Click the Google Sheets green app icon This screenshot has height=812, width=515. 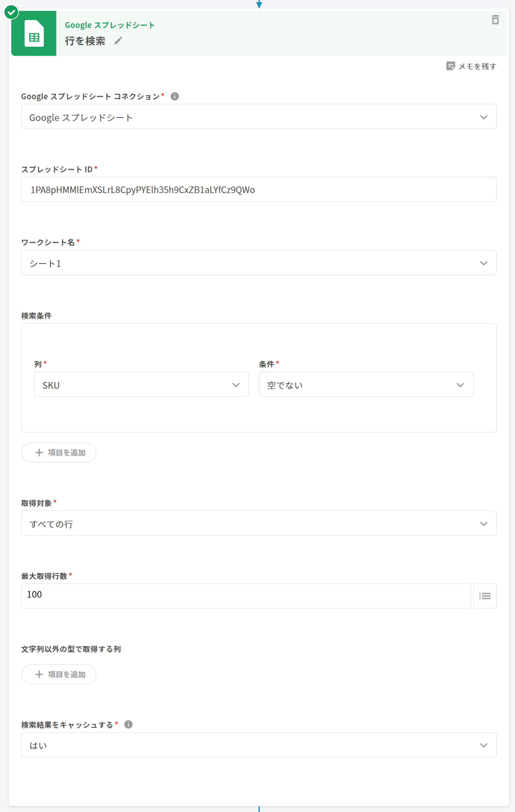(x=34, y=33)
